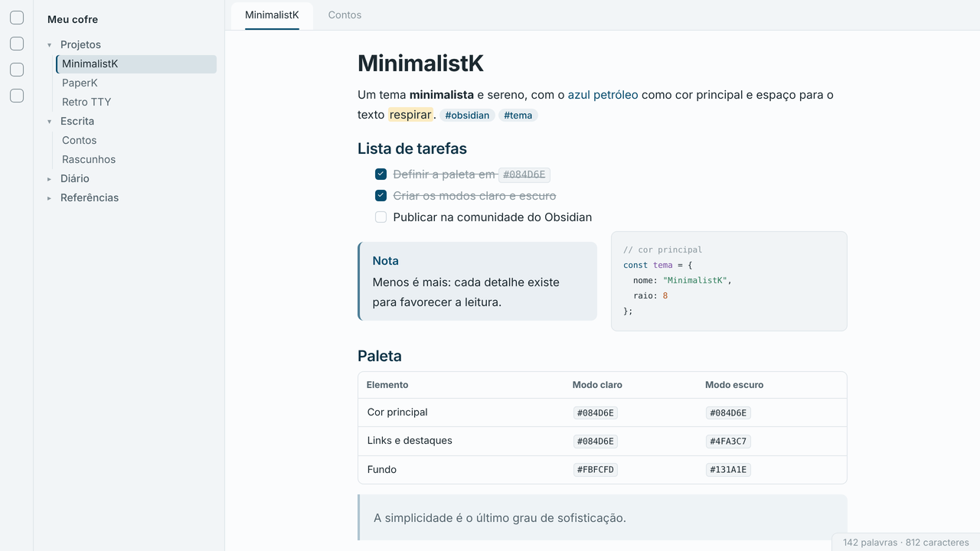This screenshot has width=980, height=551.
Task: Click the 'Links e destaques' table cell
Action: pyautogui.click(x=410, y=441)
